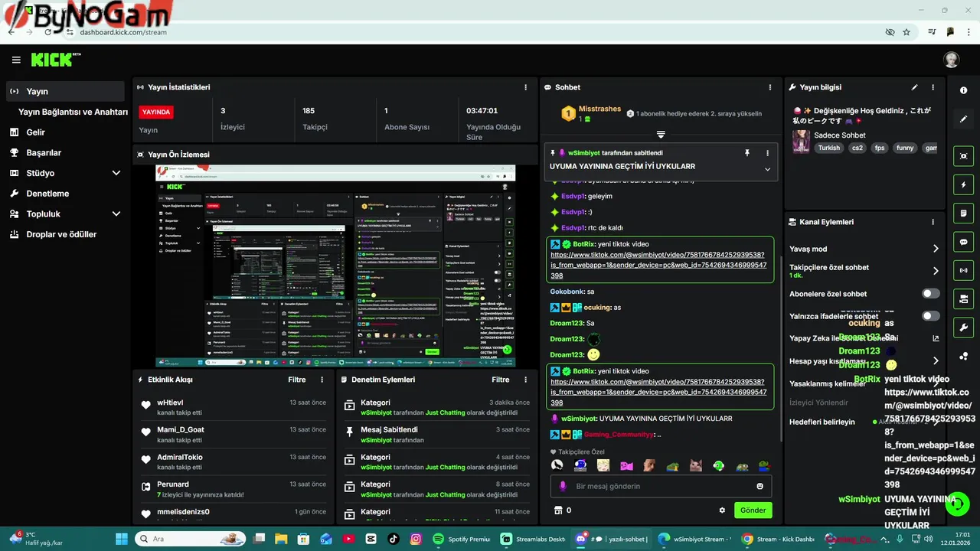980x551 pixels.
Task: Open the Yayın bilgisi three-dot menu
Action: [x=933, y=87]
